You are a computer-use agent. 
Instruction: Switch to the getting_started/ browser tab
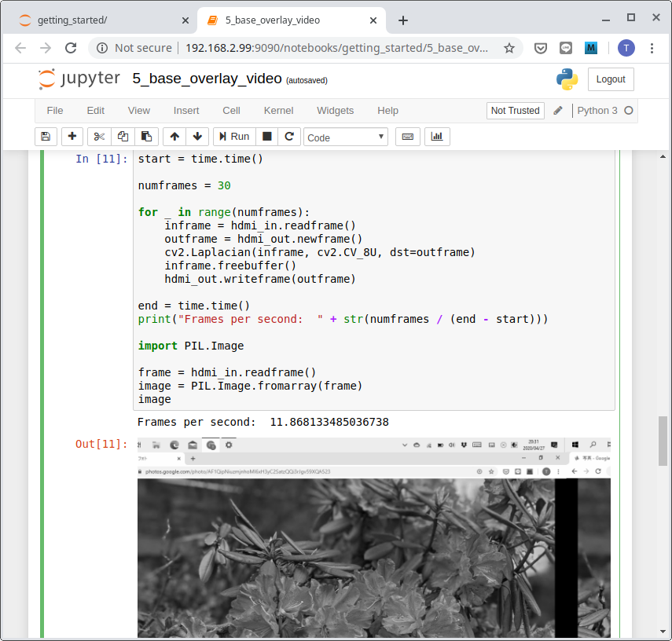click(x=98, y=20)
